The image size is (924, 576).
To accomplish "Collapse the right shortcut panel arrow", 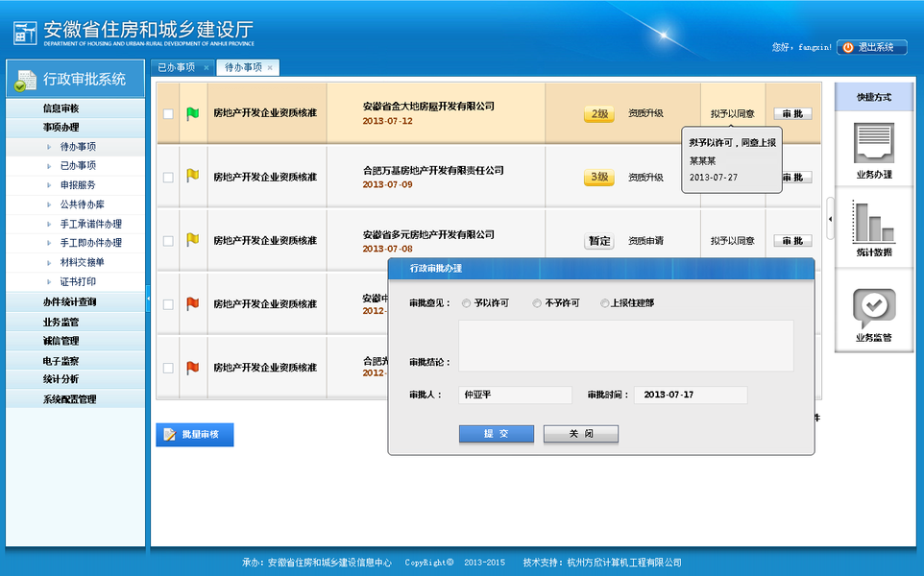I will pos(830,219).
